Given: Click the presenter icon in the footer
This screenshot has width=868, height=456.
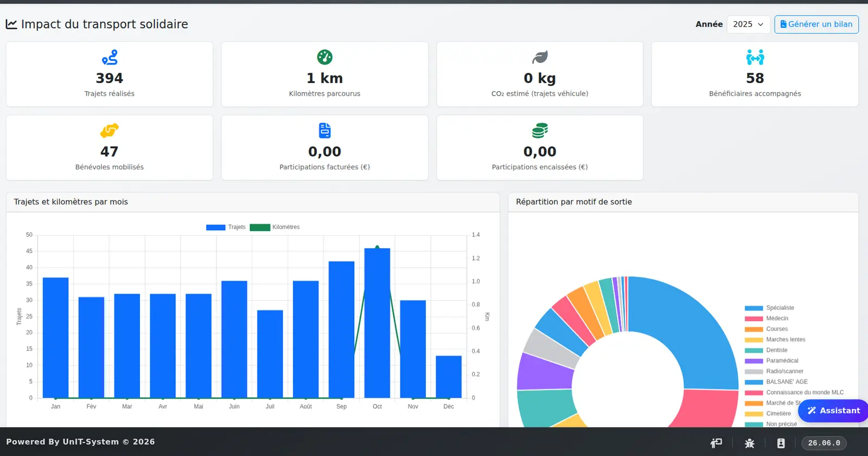Looking at the screenshot, I should (716, 443).
